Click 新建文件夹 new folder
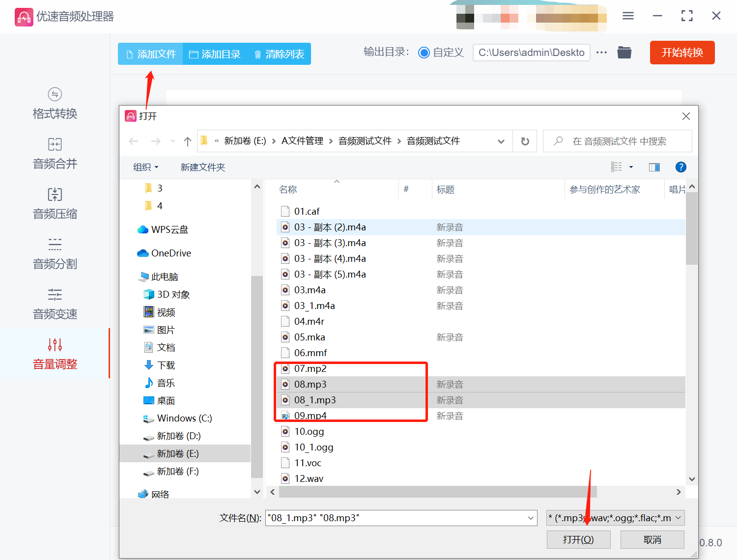 202,167
